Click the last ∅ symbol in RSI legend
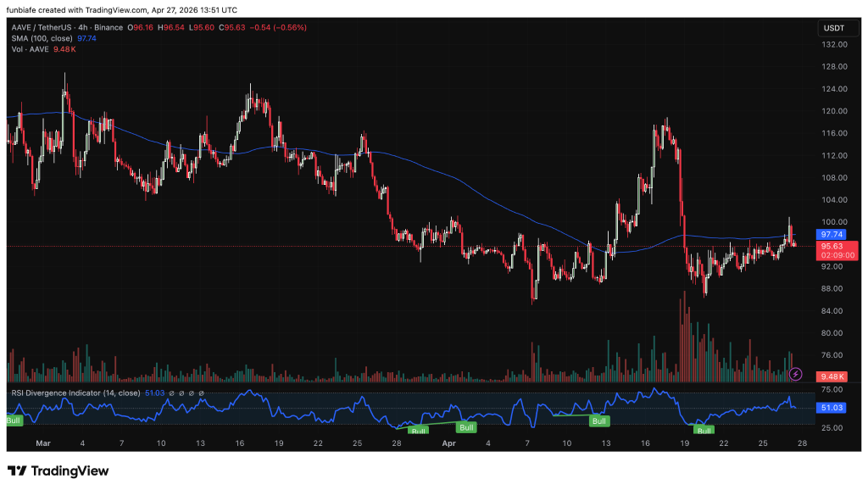The width and height of the screenshot is (868, 490). coord(201,393)
